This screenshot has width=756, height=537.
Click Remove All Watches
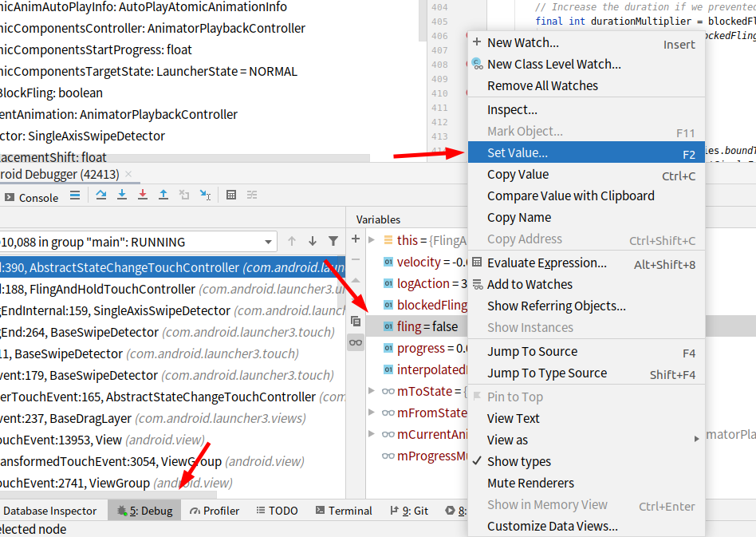pyautogui.click(x=586, y=86)
